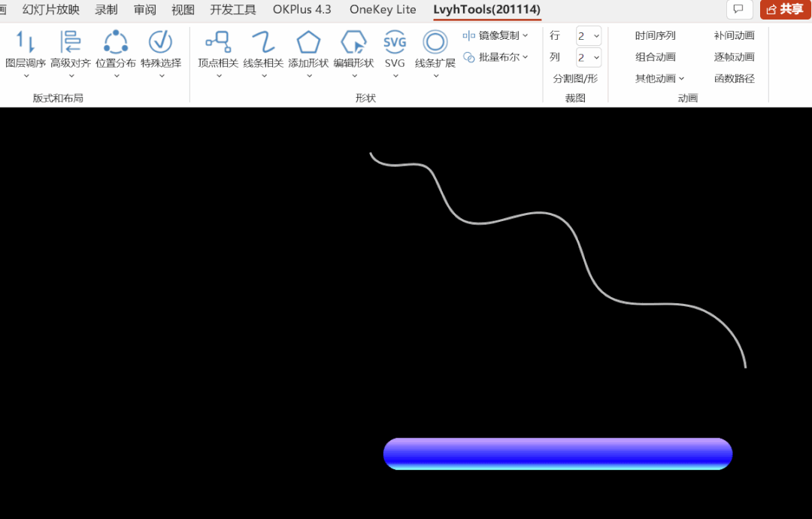Select the LvyhTools(201114) tab

point(486,10)
